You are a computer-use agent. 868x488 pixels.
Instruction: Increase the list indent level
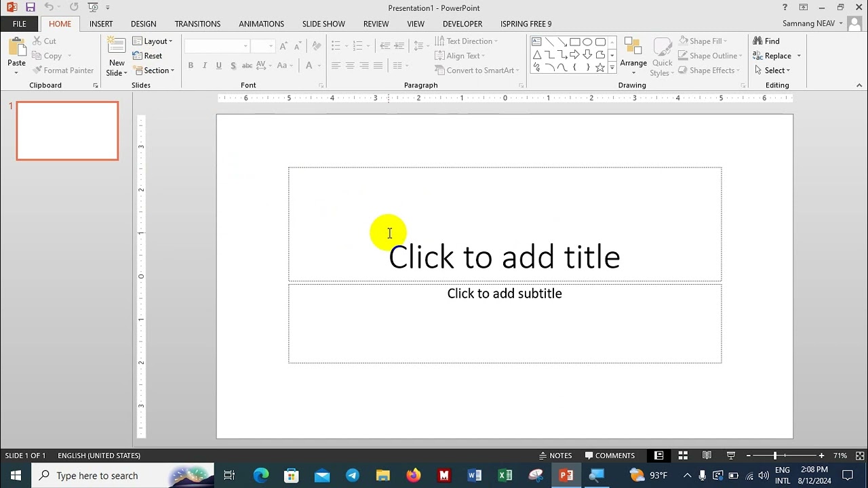coord(399,46)
